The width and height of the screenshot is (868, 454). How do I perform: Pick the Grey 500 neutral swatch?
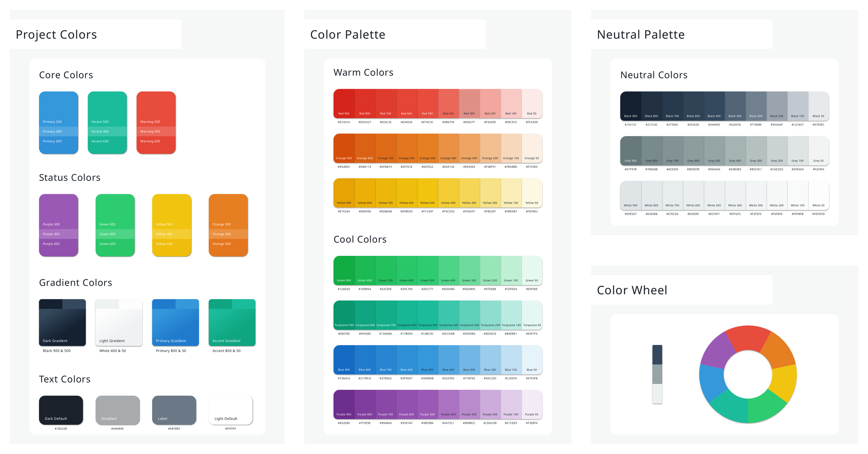pos(714,150)
